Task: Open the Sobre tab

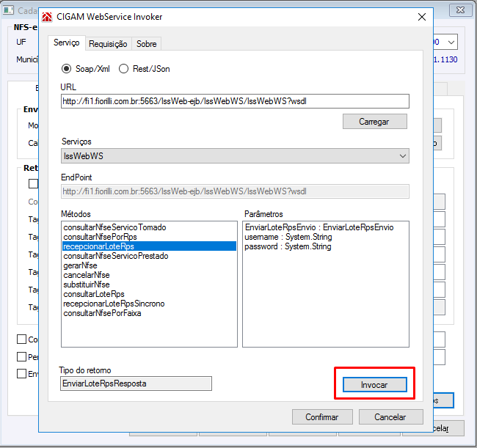Action: [146, 44]
